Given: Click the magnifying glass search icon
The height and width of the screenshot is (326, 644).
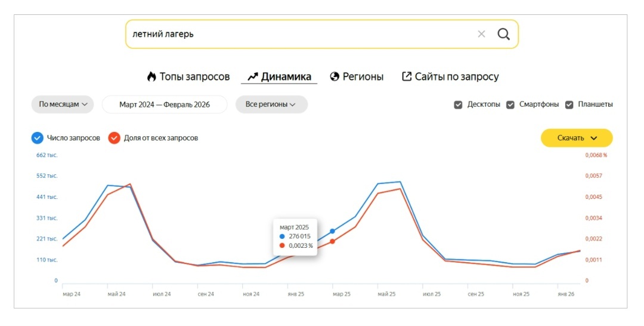Looking at the screenshot, I should click(x=504, y=34).
